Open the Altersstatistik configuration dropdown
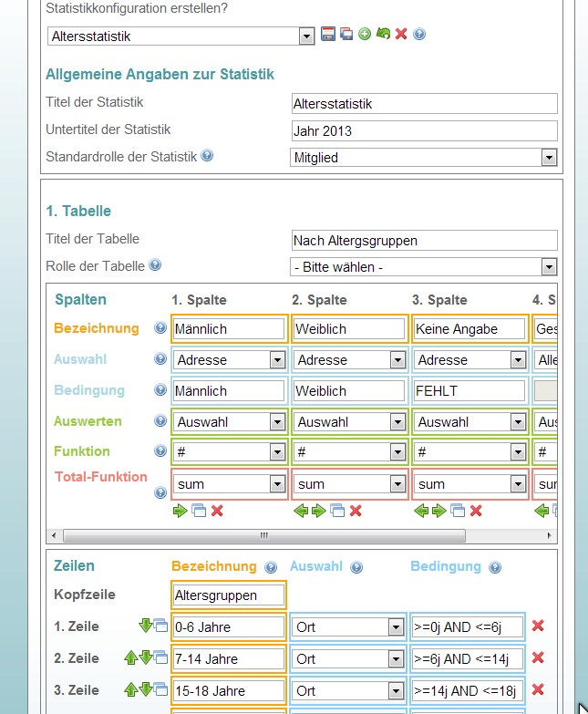The height and width of the screenshot is (714, 588). (x=306, y=36)
